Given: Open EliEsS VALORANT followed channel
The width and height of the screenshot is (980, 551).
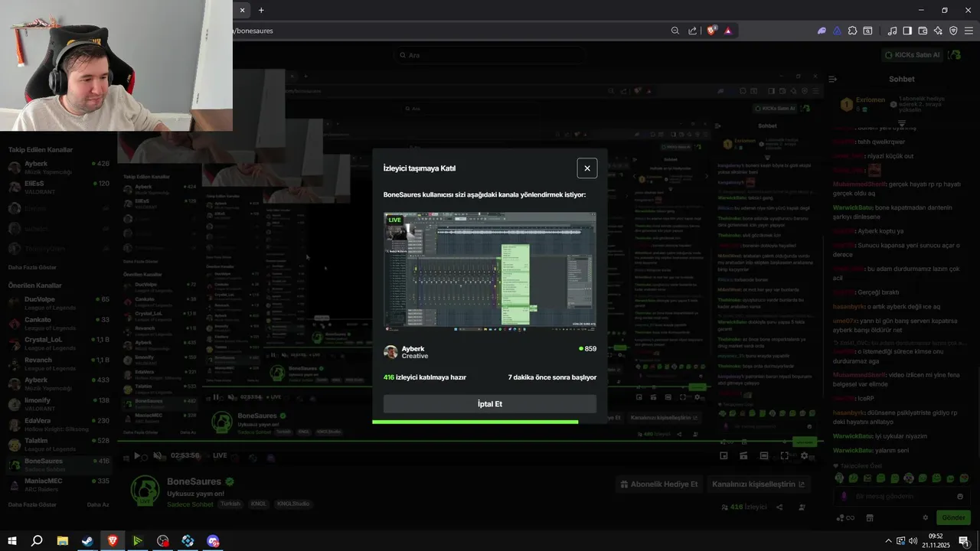Looking at the screenshot, I should (58, 187).
